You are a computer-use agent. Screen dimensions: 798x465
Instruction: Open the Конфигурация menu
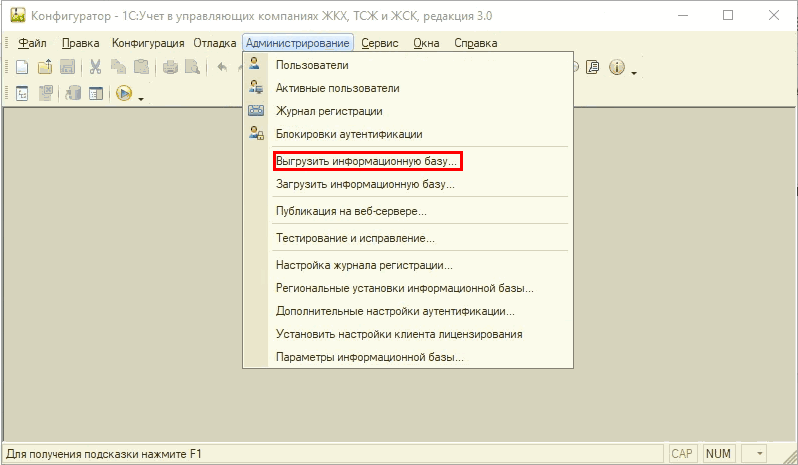[148, 43]
